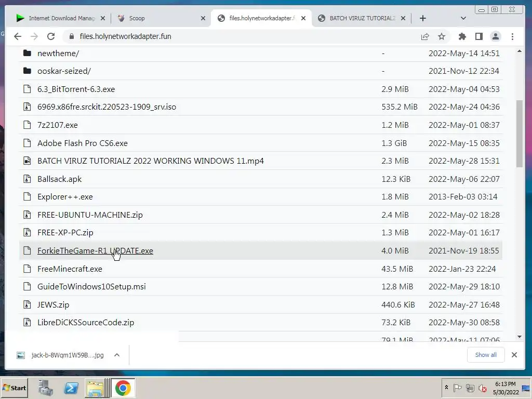This screenshot has width=532, height=399.
Task: Open 6969.x86fre.srckit iso file link
Action: pyautogui.click(x=107, y=107)
